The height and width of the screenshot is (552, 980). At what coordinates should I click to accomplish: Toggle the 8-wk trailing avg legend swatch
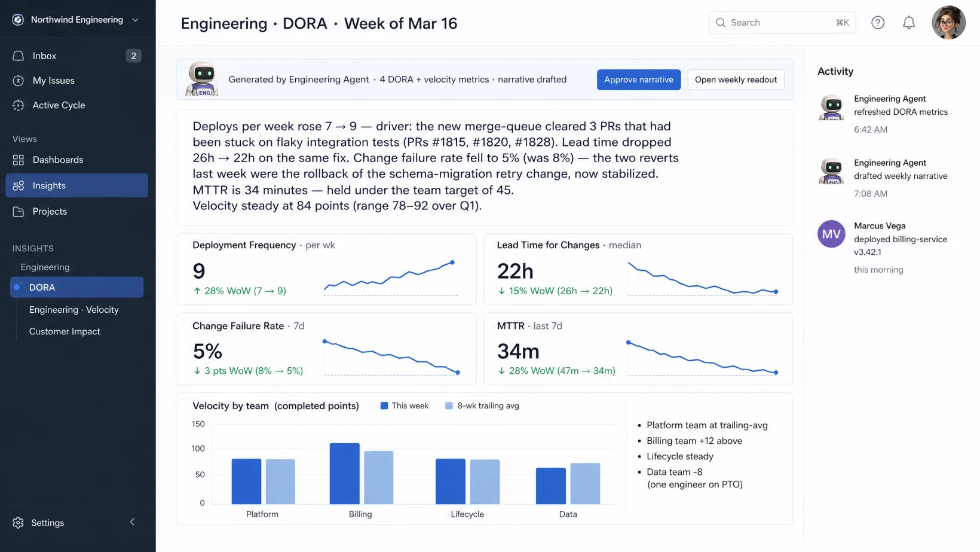[449, 405]
